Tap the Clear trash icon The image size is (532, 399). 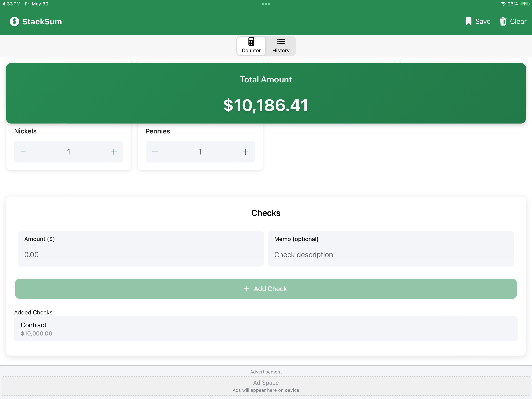[x=503, y=21]
